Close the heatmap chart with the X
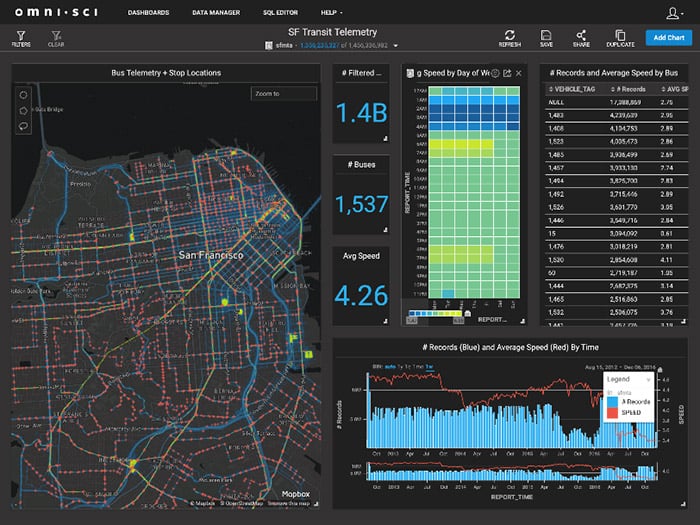 (520, 73)
